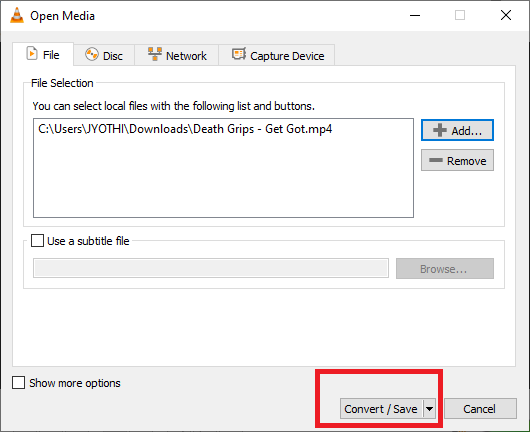Viewport: 530px width, 432px height.
Task: Click the File tab's play-document icon
Action: pyautogui.click(x=32, y=54)
